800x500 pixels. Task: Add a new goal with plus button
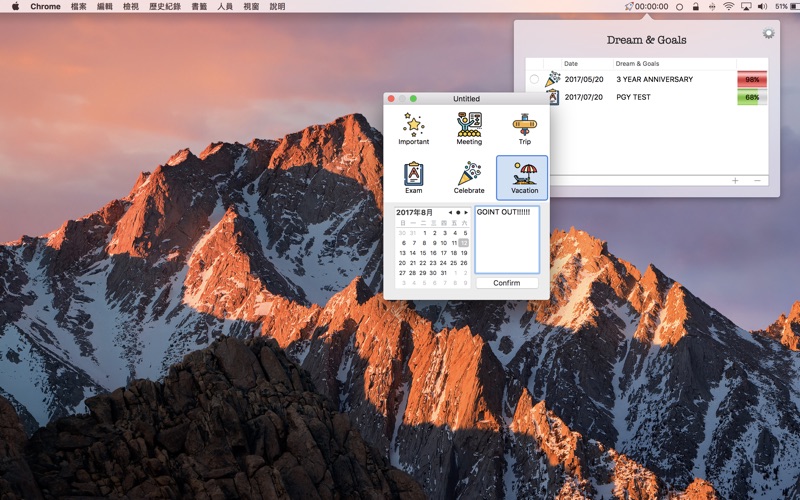coord(735,180)
